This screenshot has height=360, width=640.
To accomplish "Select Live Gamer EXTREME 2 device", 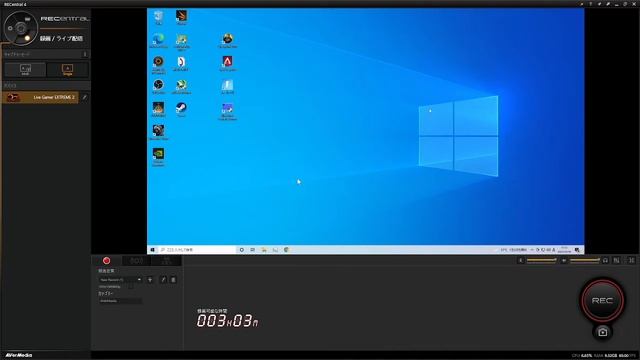I will pos(40,97).
